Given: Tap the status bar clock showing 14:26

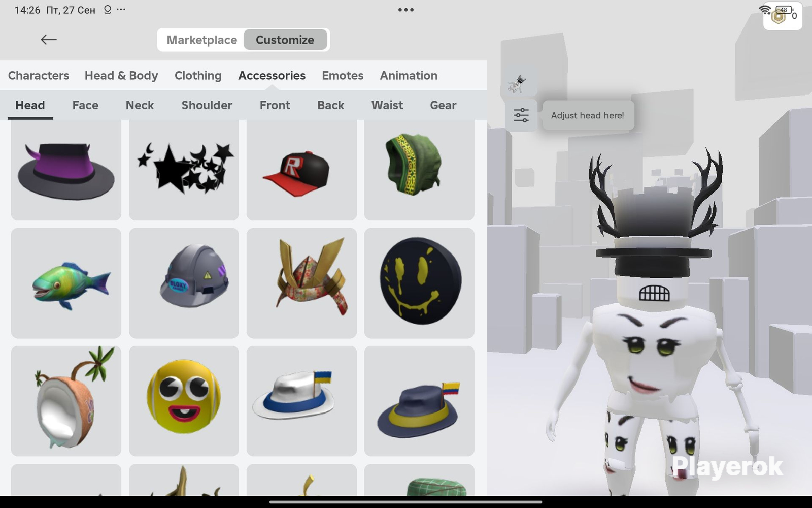Looking at the screenshot, I should click(27, 10).
